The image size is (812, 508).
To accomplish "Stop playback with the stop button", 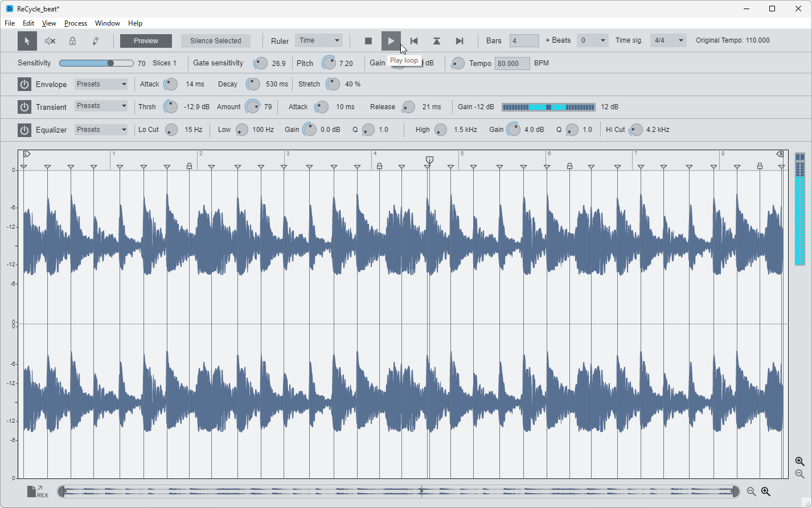I will coord(368,41).
